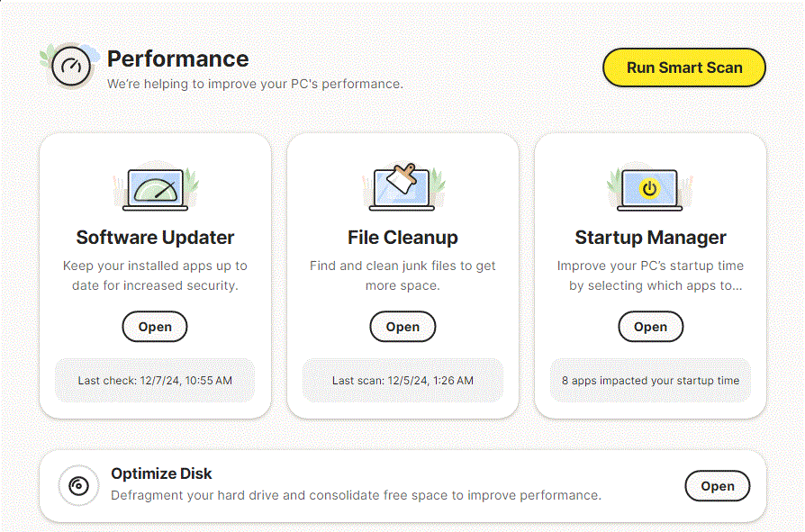Image resolution: width=805 pixels, height=532 pixels.
Task: Click the Software Updater heading
Action: (x=155, y=238)
